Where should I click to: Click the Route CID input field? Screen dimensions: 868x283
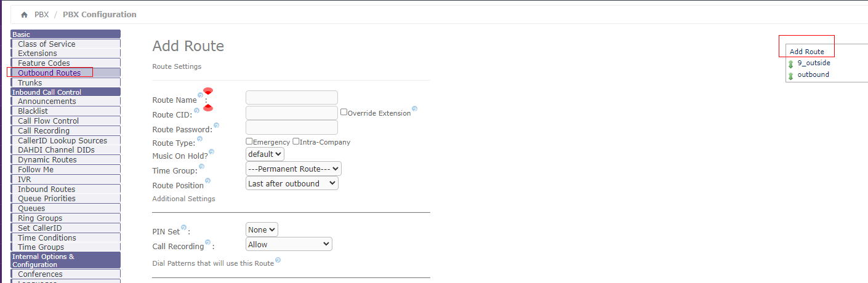[292, 113]
